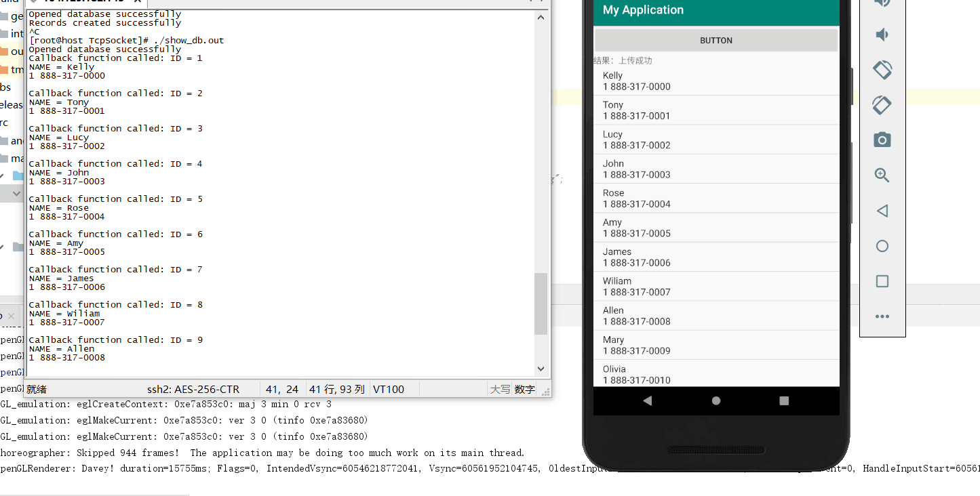Click the triangle Back icon in emulator toolbar
Image resolution: width=980 pixels, height=496 pixels.
click(882, 211)
